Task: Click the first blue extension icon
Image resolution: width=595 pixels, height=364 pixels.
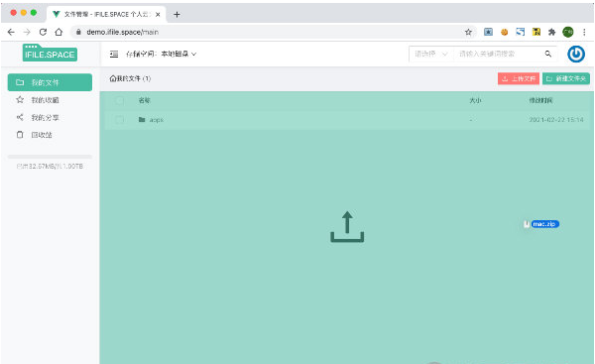Action: pos(488,33)
